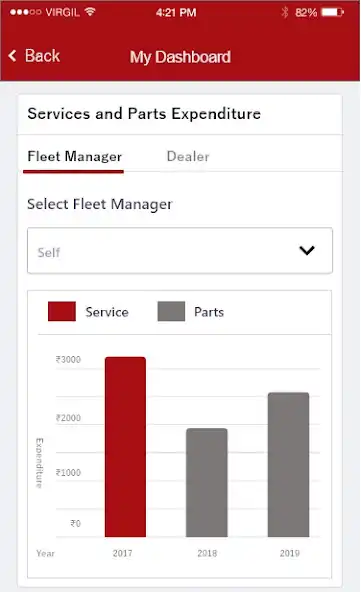Tap the My Dashboard title
This screenshot has width=361, height=592.
click(180, 57)
